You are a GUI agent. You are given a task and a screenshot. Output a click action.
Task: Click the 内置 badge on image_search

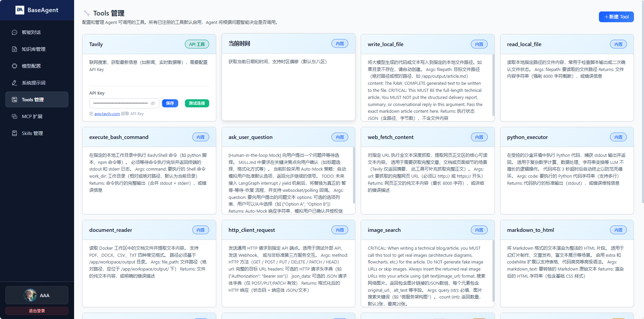(x=479, y=230)
